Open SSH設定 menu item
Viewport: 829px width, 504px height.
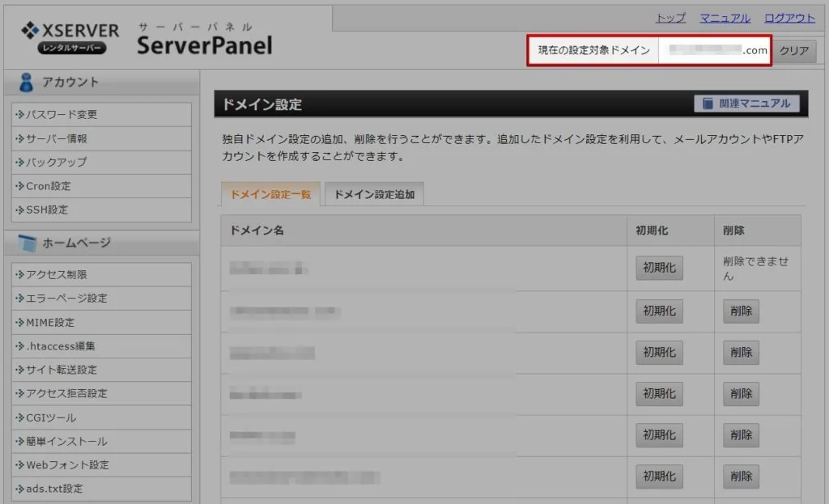point(101,210)
